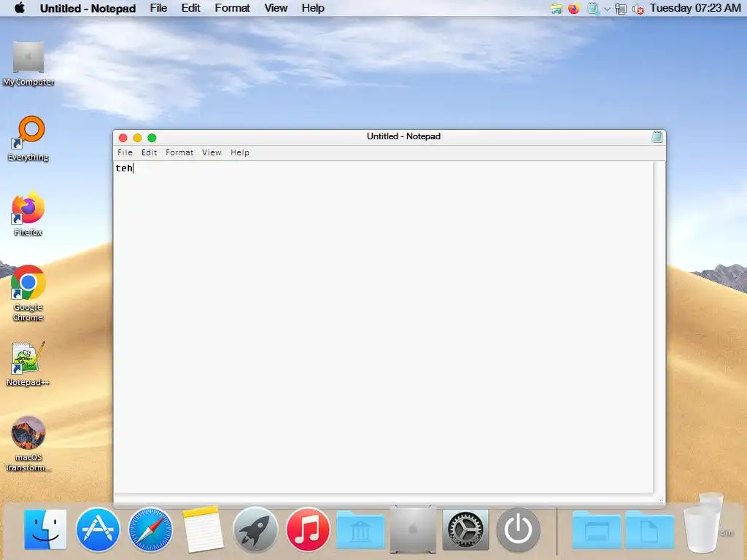Open Edit in the top menu bar
The height and width of the screenshot is (560, 747).
[190, 8]
